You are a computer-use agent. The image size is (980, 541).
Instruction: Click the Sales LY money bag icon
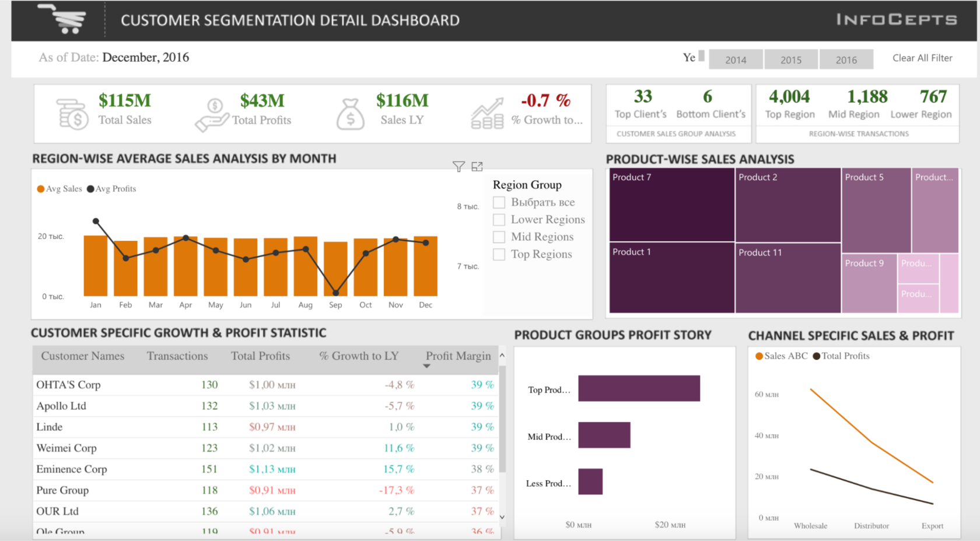click(351, 114)
